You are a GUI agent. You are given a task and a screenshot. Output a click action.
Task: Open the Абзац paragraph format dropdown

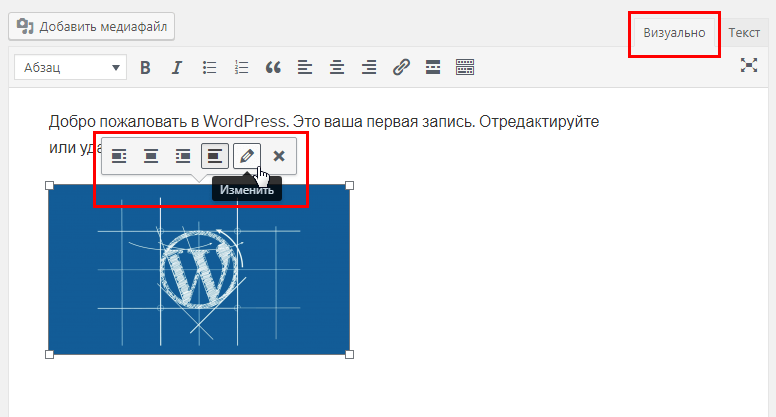point(70,67)
